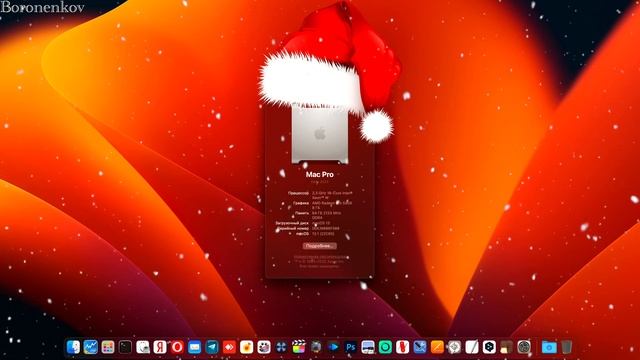The image size is (640, 360).
Task: Launch the orange Pages icon
Action: point(437,347)
